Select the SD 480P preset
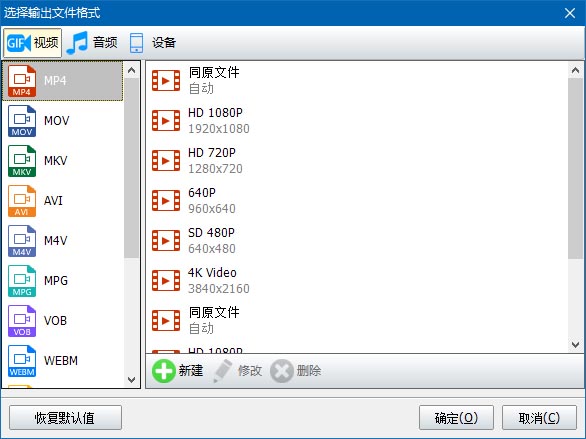Image resolution: width=586 pixels, height=439 pixels. (x=357, y=241)
